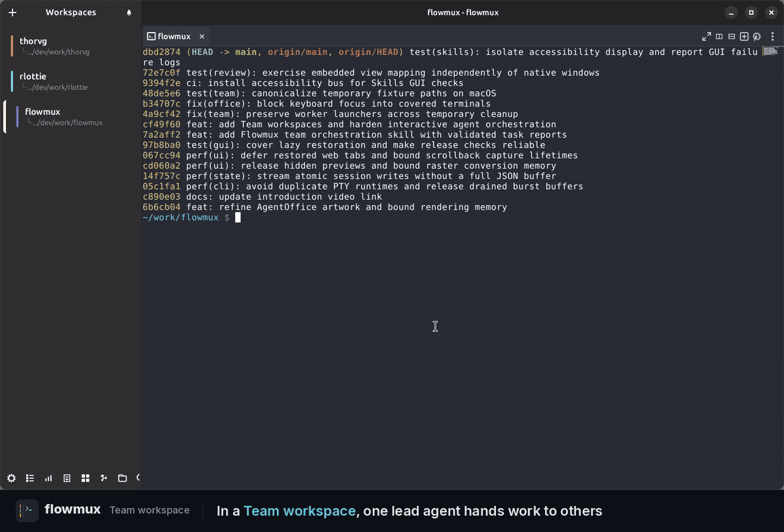Click commit hash b34707c
The image size is (784, 532).
pyautogui.click(x=161, y=104)
